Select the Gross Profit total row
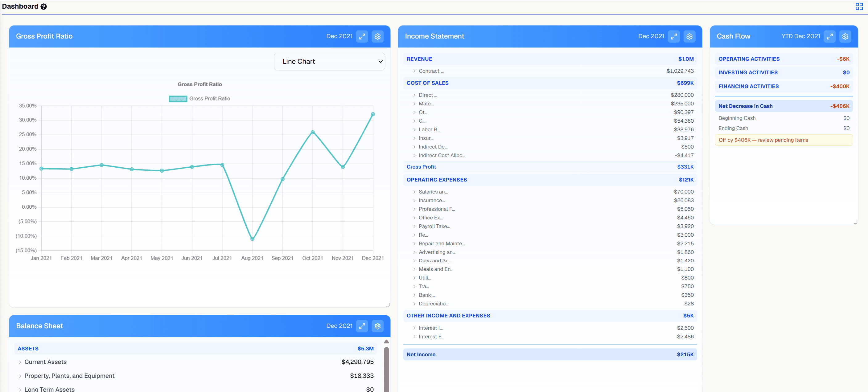868x392 pixels. (549, 167)
